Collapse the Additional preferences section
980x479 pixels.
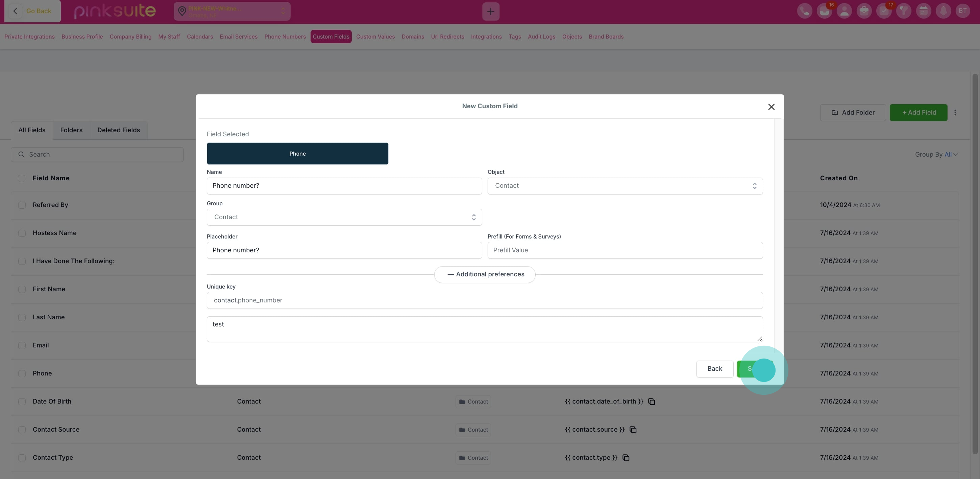[x=484, y=275]
